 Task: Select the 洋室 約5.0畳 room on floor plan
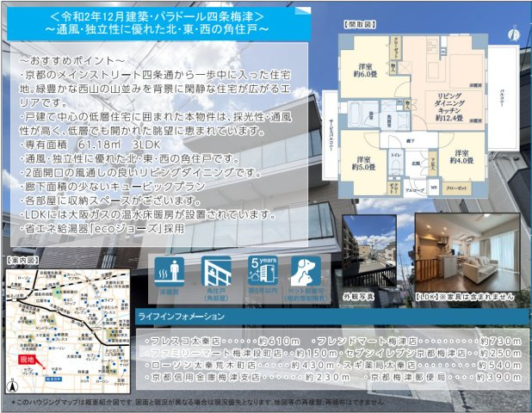click(361, 164)
